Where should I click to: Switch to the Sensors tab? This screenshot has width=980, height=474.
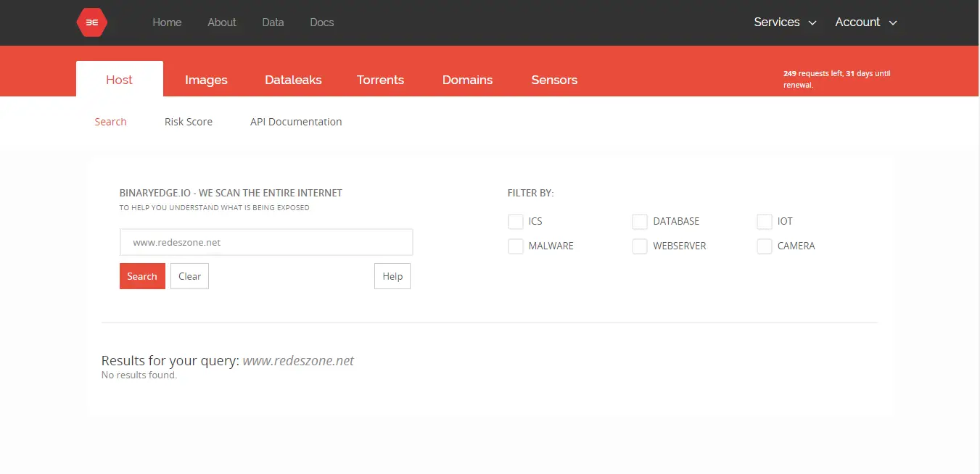[x=554, y=80]
